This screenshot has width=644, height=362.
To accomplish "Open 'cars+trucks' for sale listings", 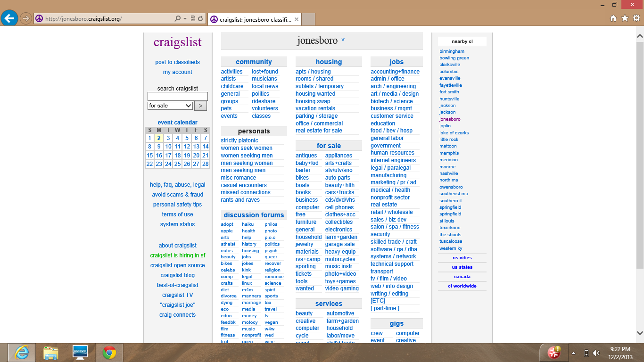I will 339,192.
